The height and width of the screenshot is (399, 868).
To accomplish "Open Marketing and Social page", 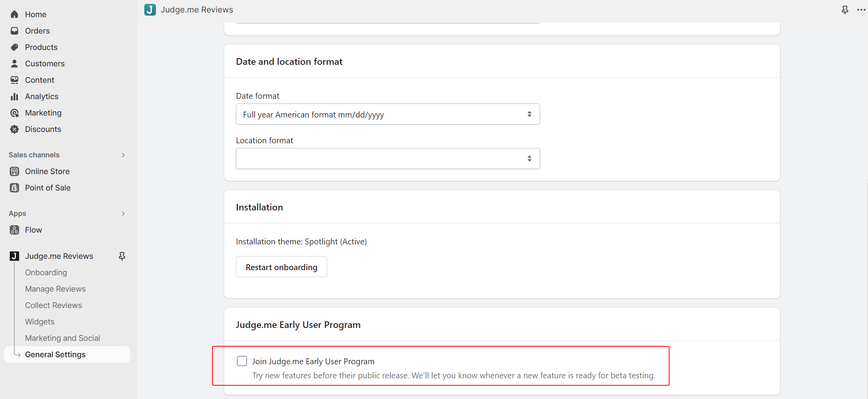I will pos(62,338).
